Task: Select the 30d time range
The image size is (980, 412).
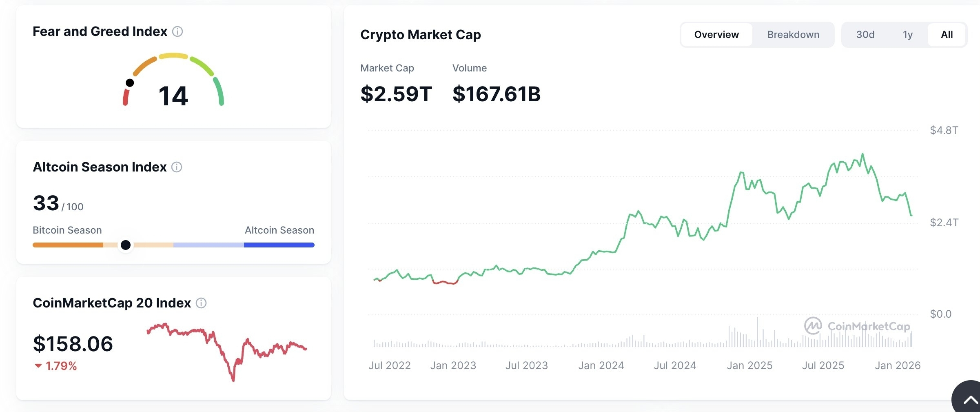Action: click(x=865, y=35)
